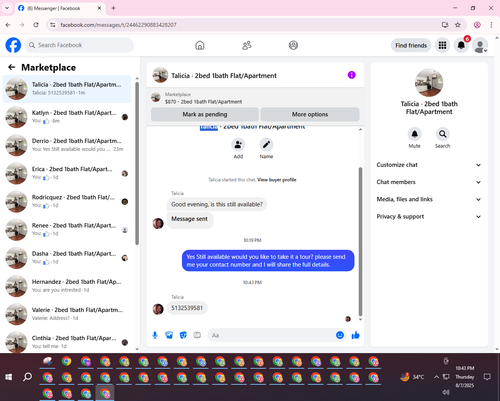Click Find friends button

411,45
